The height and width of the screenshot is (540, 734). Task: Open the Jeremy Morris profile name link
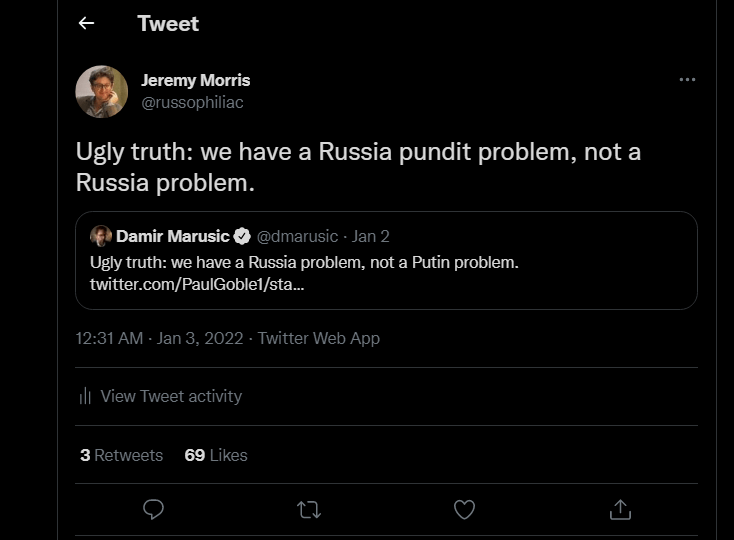coord(196,80)
